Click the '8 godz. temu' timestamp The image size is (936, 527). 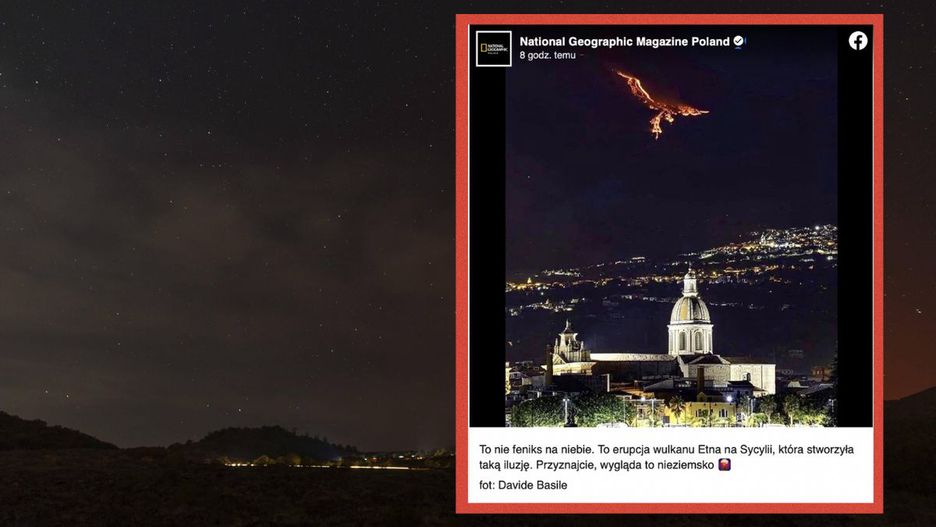point(547,55)
